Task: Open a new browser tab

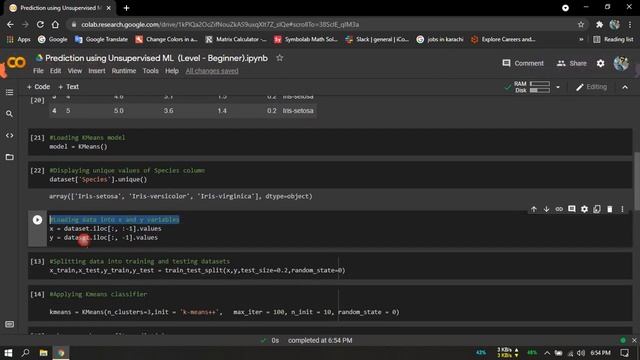Action: click(126, 8)
